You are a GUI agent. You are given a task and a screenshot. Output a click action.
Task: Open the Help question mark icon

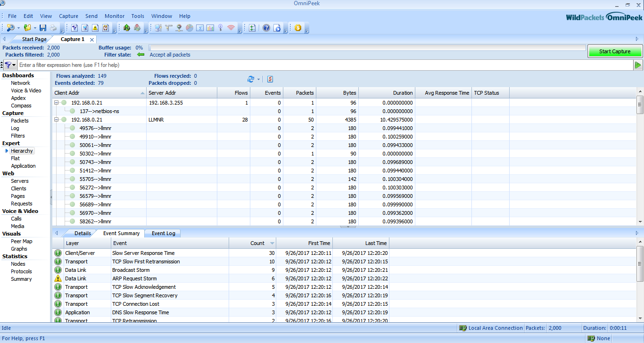pyautogui.click(x=266, y=28)
